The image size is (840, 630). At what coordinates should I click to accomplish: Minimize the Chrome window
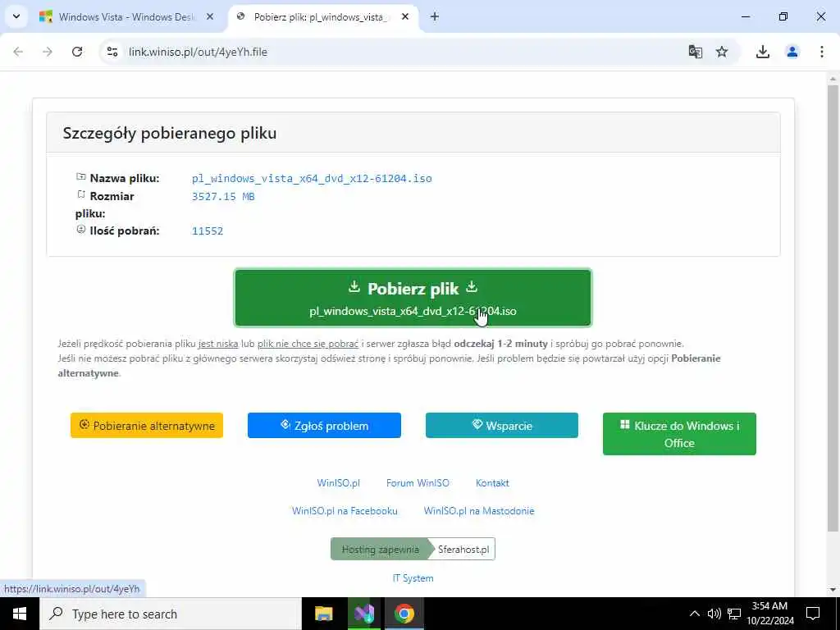click(x=745, y=16)
